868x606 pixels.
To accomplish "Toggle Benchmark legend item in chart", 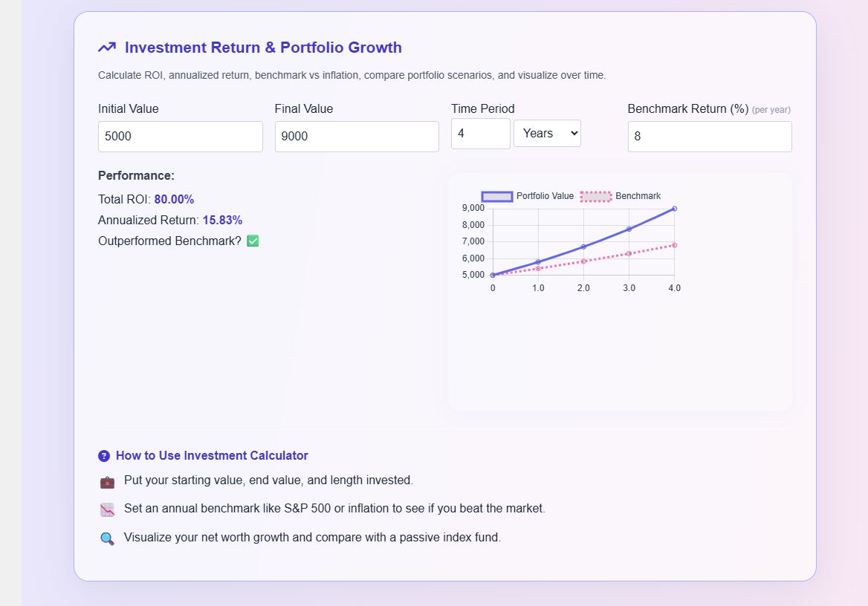I will (x=637, y=196).
